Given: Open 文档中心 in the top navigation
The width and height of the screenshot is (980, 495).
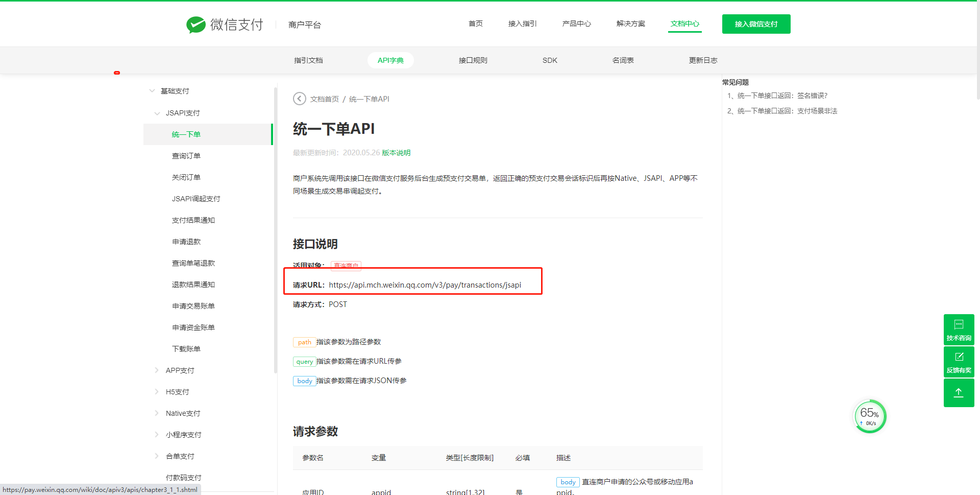Looking at the screenshot, I should coord(685,23).
